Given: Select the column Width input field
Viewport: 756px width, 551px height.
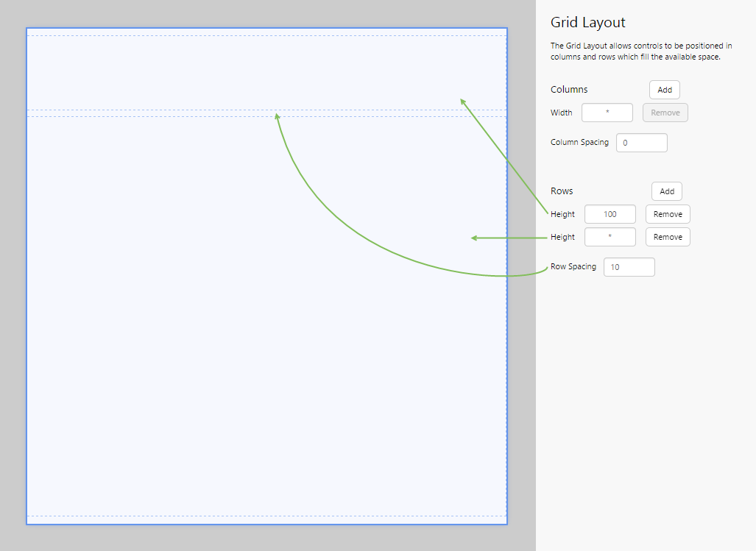Looking at the screenshot, I should click(607, 112).
